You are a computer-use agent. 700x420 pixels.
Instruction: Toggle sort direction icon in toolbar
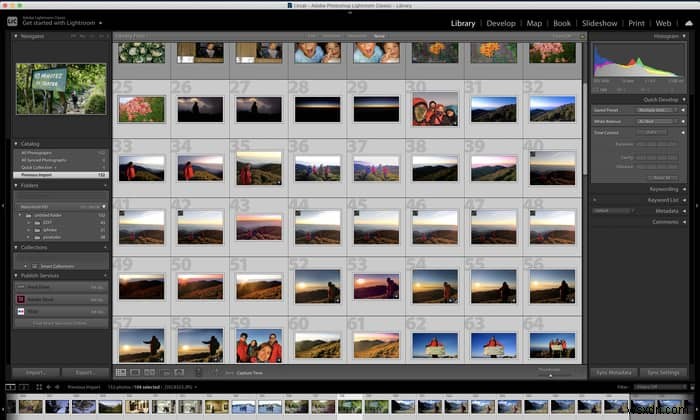217,372
